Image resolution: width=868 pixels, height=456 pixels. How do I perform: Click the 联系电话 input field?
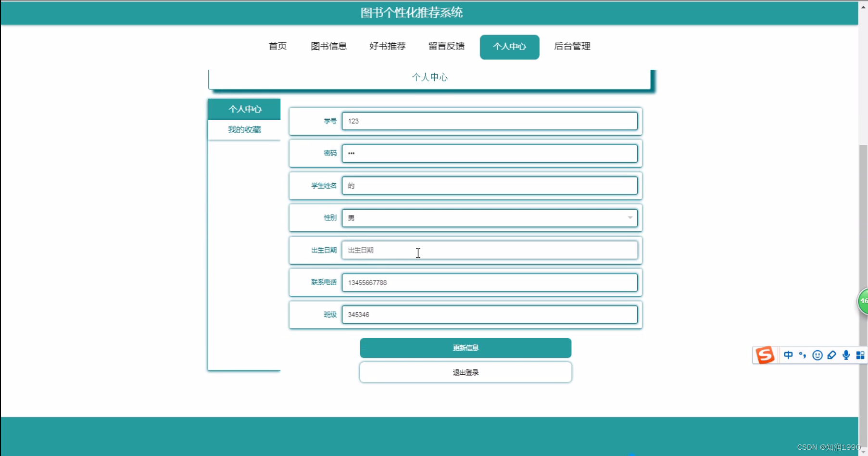point(490,282)
